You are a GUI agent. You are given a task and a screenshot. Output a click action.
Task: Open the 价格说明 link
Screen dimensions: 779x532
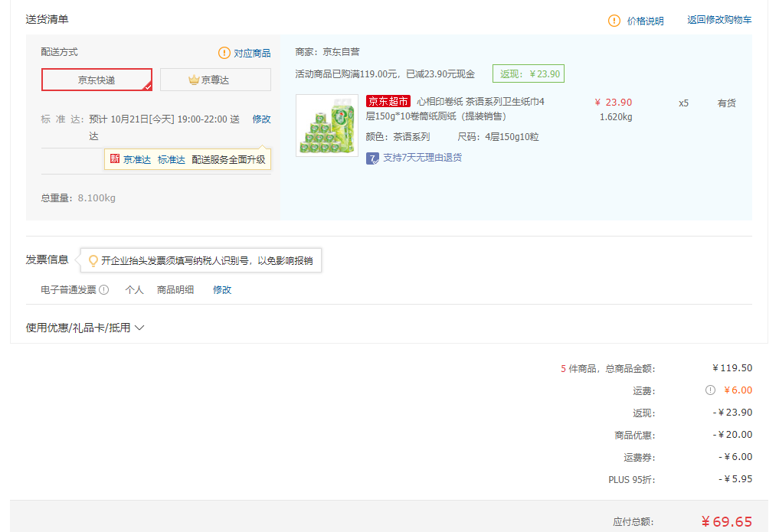click(645, 21)
